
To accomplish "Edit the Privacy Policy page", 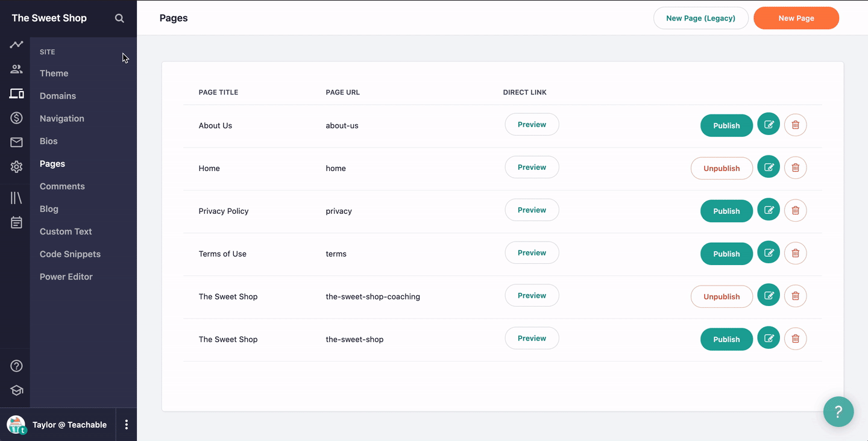I will 769,210.
